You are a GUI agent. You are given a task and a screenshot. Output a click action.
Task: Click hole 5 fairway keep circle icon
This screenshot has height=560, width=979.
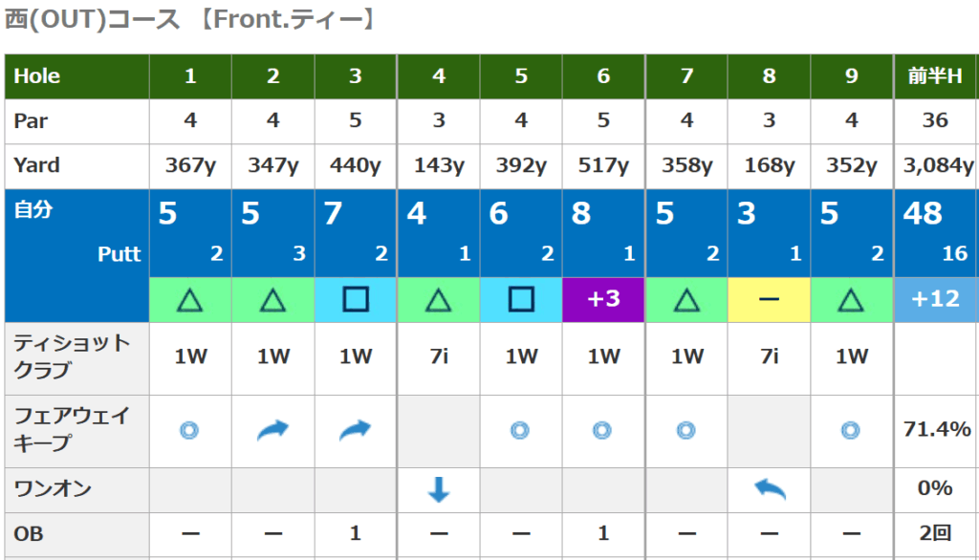[x=520, y=430]
